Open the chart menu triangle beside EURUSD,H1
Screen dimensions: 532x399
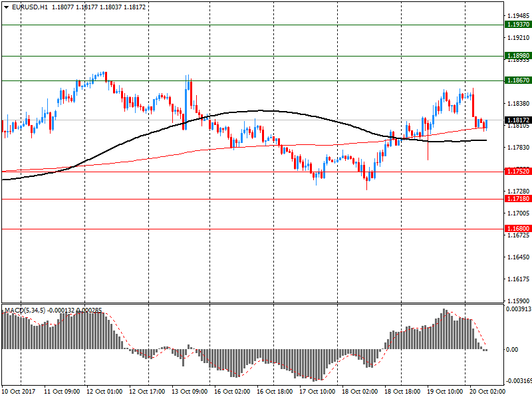(x=6, y=7)
